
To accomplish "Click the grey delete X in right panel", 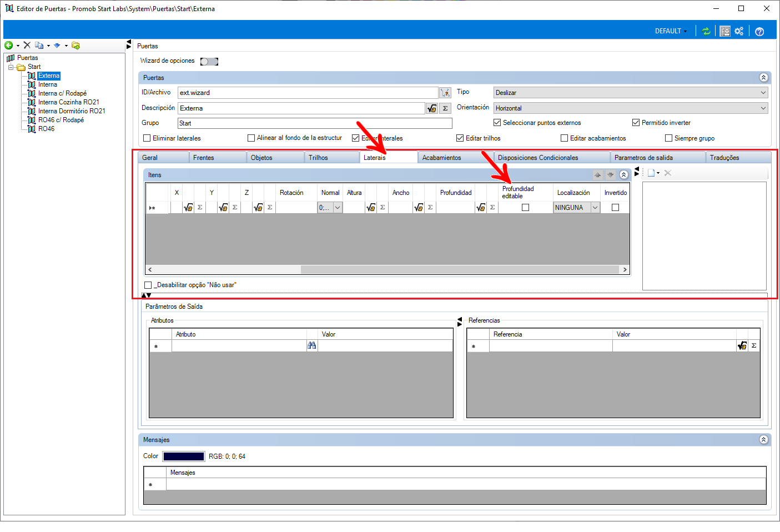I will click(668, 173).
